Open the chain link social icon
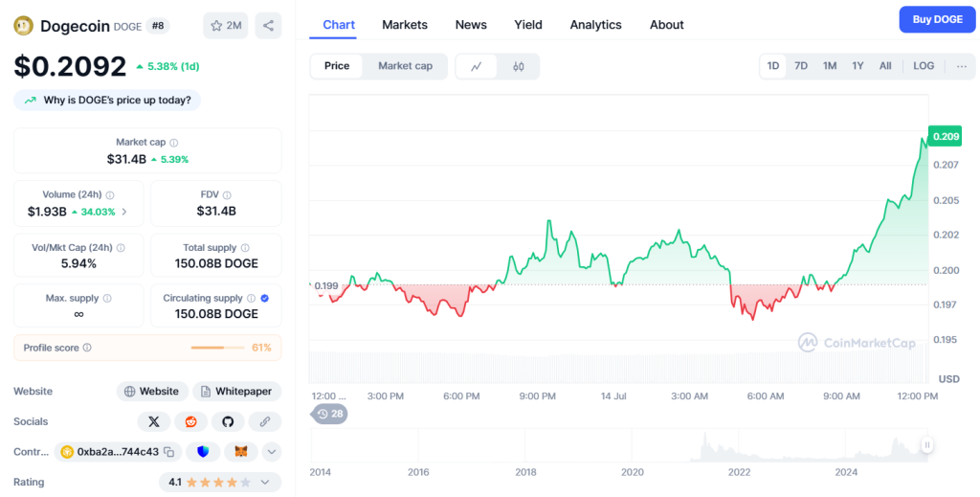This screenshot has width=980, height=497. (264, 422)
